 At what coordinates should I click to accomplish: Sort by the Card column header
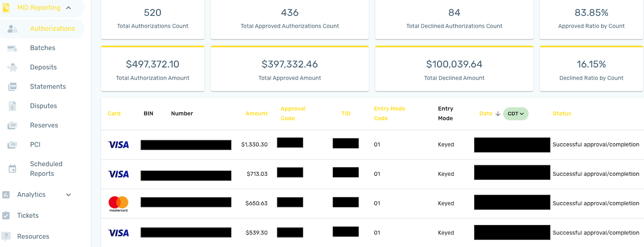(114, 113)
